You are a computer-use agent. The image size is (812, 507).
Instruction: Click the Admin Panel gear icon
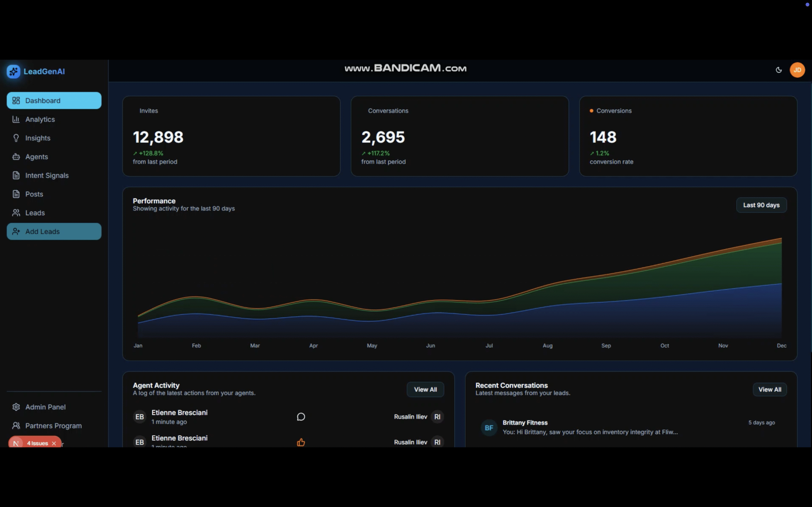[x=16, y=407]
